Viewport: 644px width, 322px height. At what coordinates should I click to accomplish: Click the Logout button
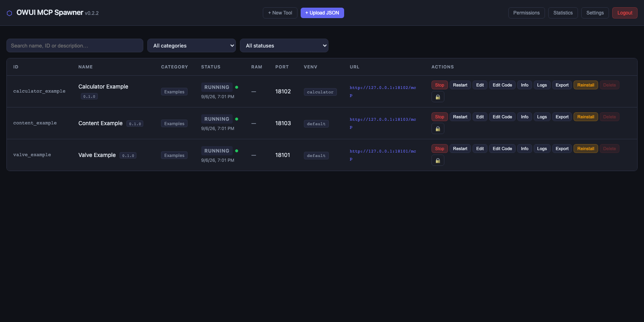(x=625, y=13)
